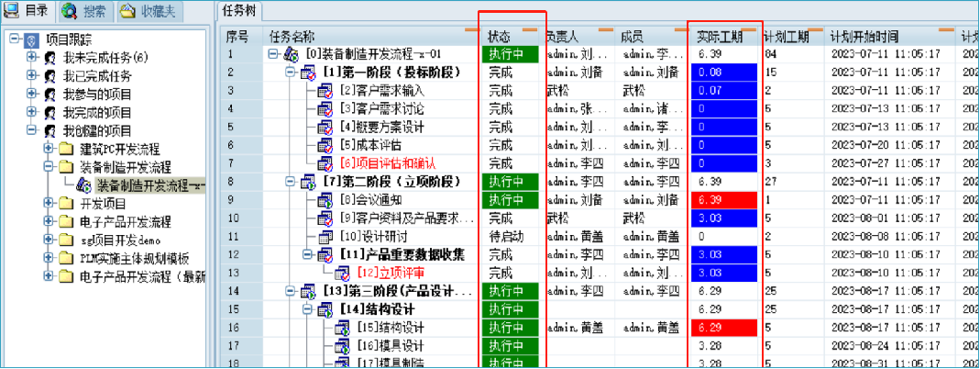Screen dimensions: 980x369
Task: Expand the 我完成的项目 node
Action: tap(31, 113)
